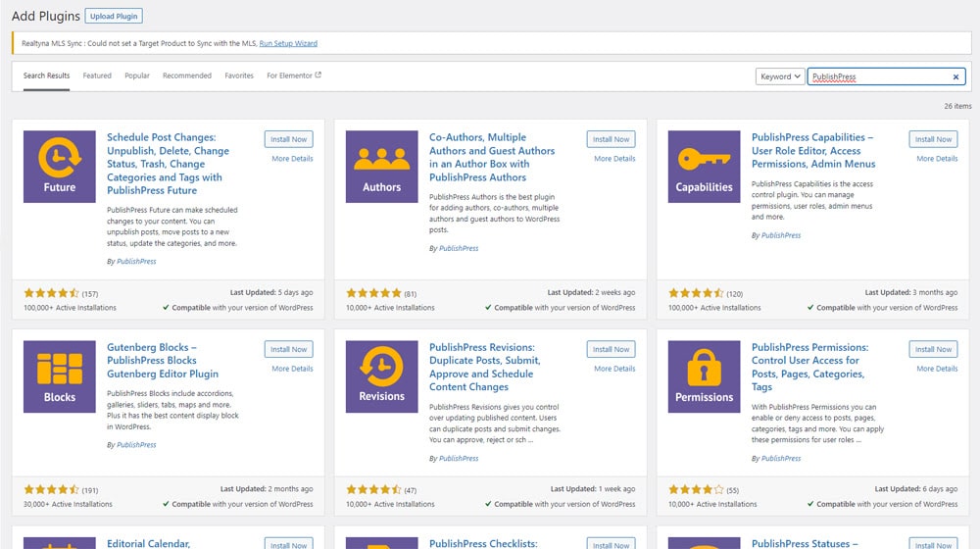Screen dimensions: 980x549
Task: Select the Add Plugins page heading
Action: point(46,17)
